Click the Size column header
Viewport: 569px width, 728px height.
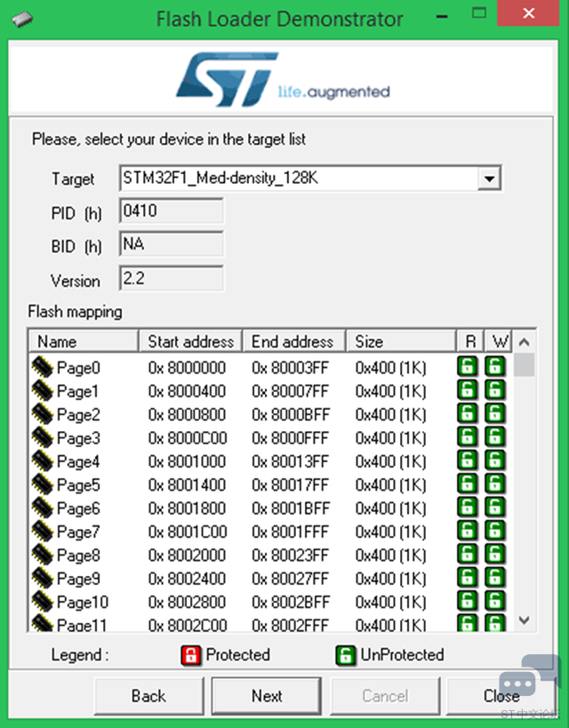point(400,341)
